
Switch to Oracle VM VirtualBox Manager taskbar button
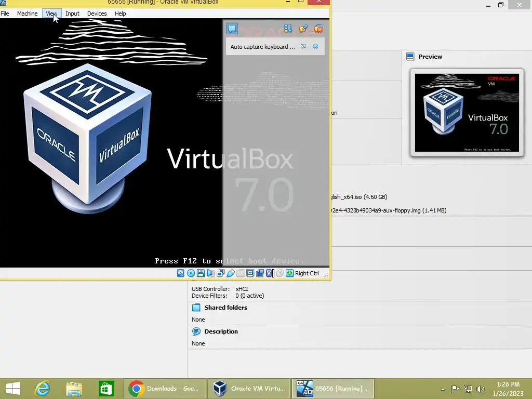click(x=249, y=389)
